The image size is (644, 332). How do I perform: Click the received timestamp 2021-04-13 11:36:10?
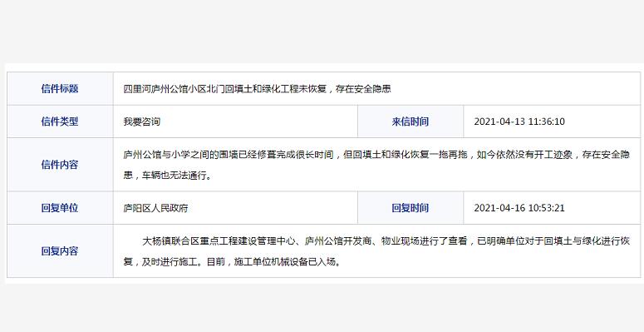(x=519, y=121)
